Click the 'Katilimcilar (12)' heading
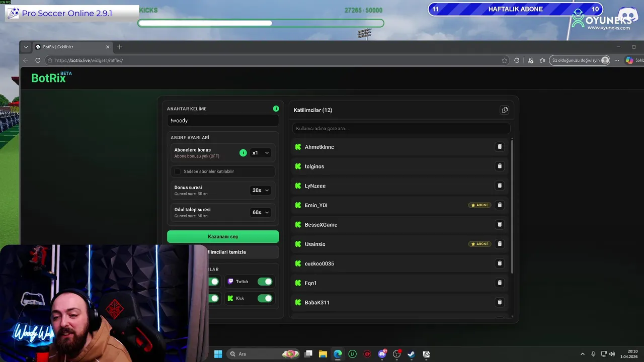This screenshot has width=644, height=362. 313,110
